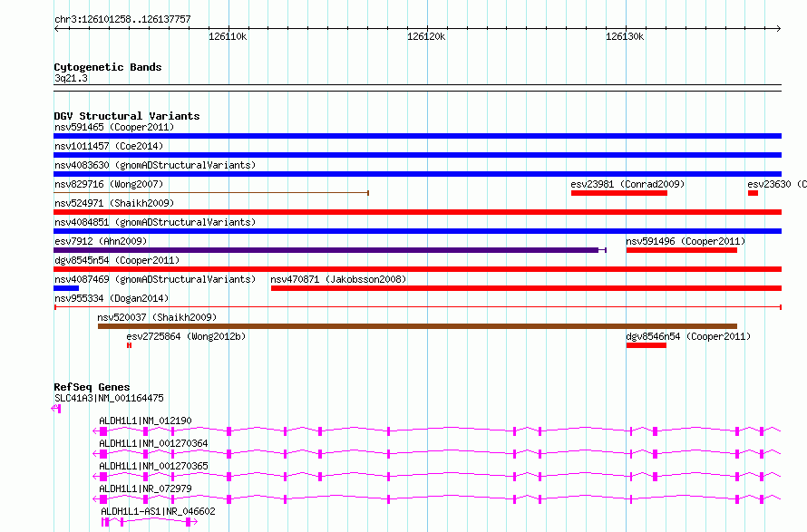Click the nsv591465 (Cooper2011) variant label
Viewport: 807px width, 532px height.
[x=114, y=127]
